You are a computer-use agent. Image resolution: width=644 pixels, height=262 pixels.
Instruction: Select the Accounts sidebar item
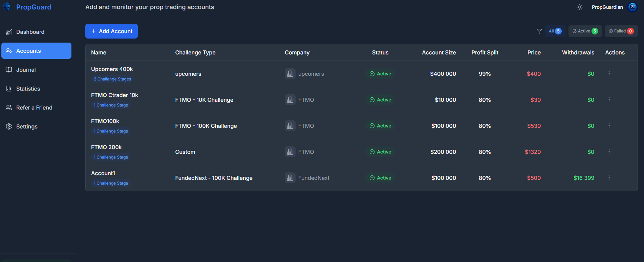(x=36, y=51)
